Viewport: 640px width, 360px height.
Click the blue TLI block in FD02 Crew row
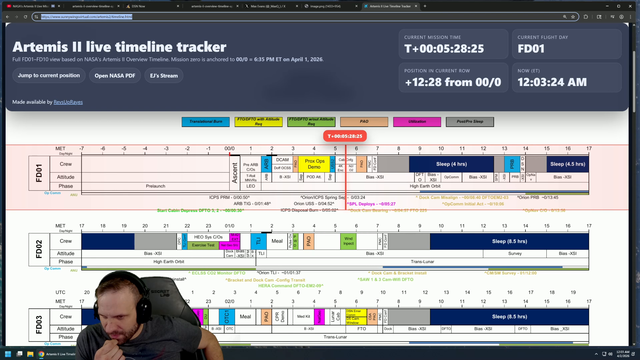click(258, 241)
